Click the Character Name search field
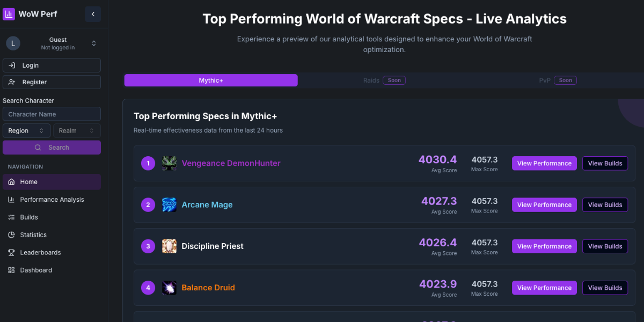The width and height of the screenshot is (644, 322). [52, 114]
